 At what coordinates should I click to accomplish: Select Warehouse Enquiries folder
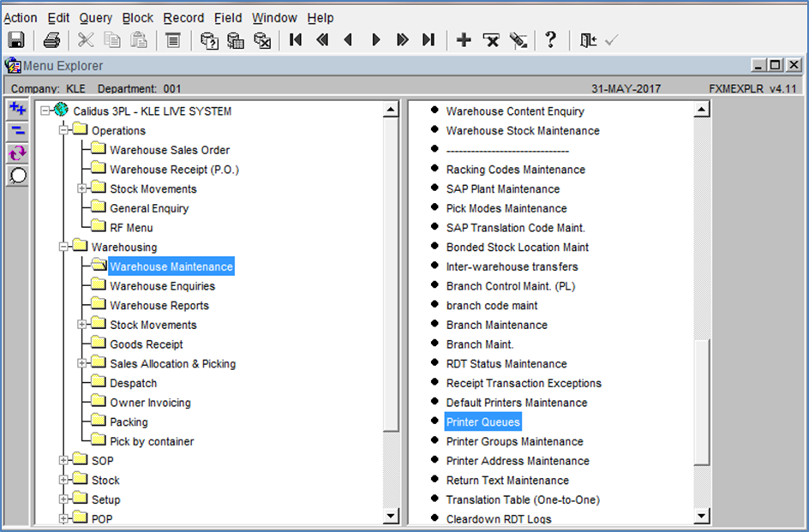point(163,286)
